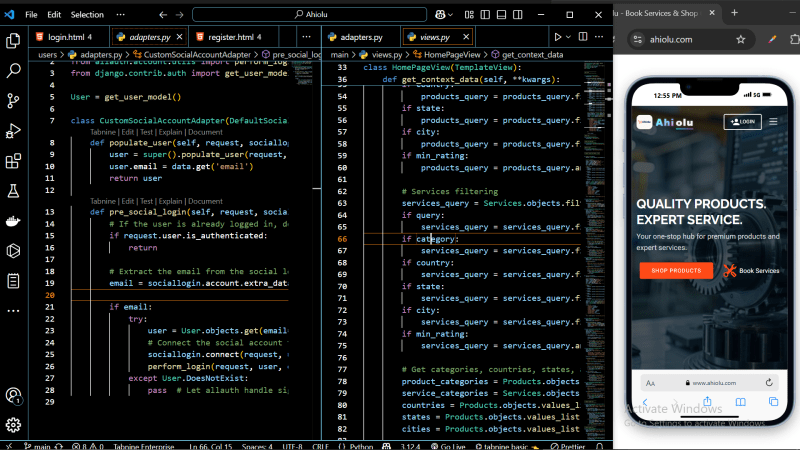Open the Source Control view

(14, 101)
